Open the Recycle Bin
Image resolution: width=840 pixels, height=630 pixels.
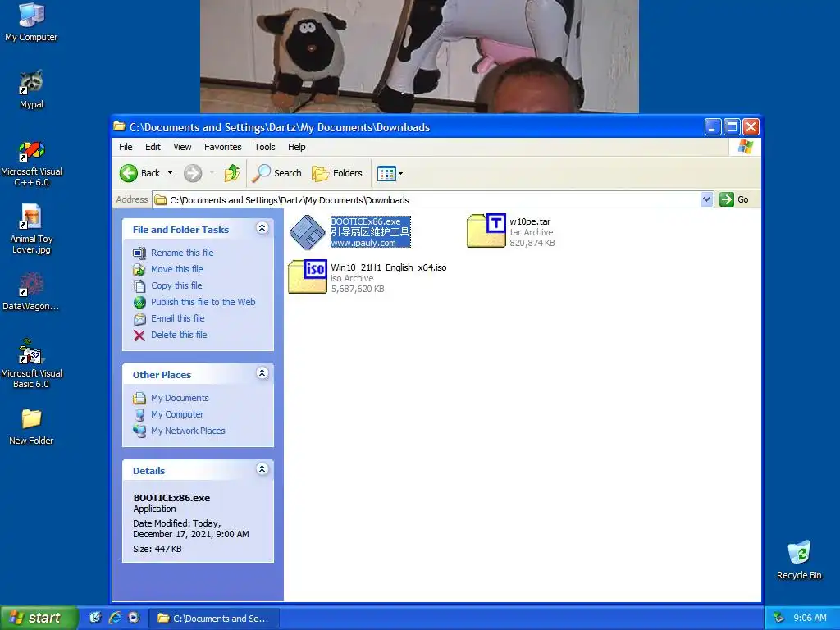(799, 559)
